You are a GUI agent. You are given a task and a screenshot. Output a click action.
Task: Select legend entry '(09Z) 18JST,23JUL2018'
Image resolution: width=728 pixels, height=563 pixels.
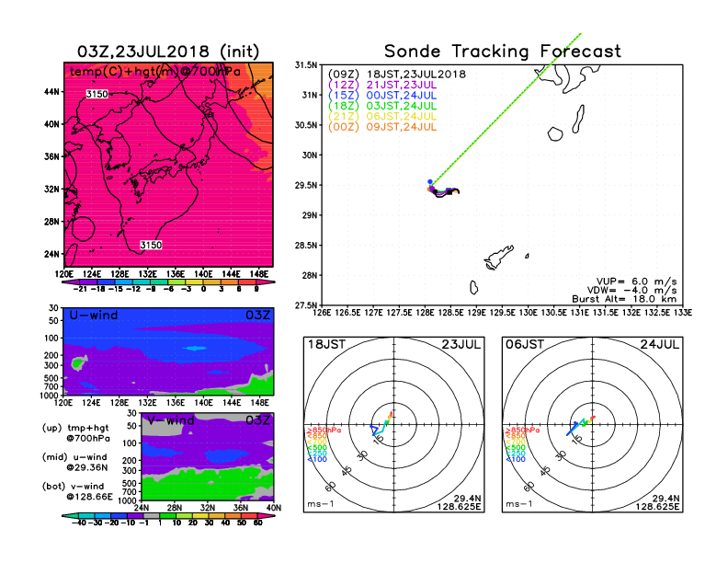pos(397,75)
